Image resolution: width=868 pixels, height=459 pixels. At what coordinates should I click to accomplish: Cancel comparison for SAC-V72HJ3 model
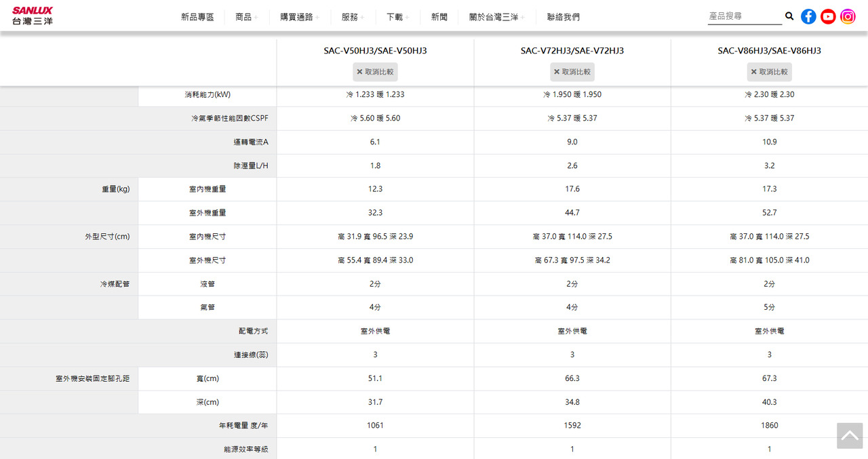pos(572,72)
